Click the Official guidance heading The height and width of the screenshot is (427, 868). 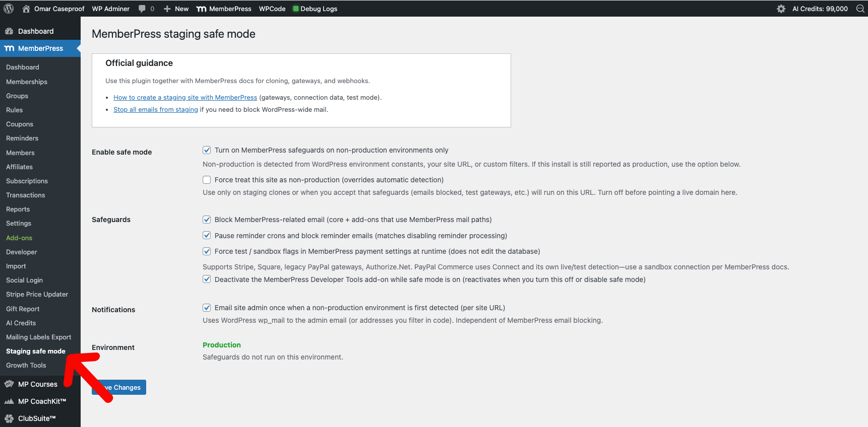[139, 63]
